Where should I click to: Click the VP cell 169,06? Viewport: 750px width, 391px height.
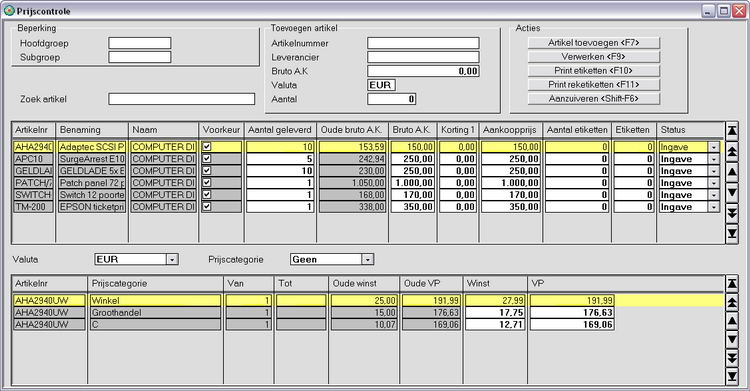coord(572,324)
